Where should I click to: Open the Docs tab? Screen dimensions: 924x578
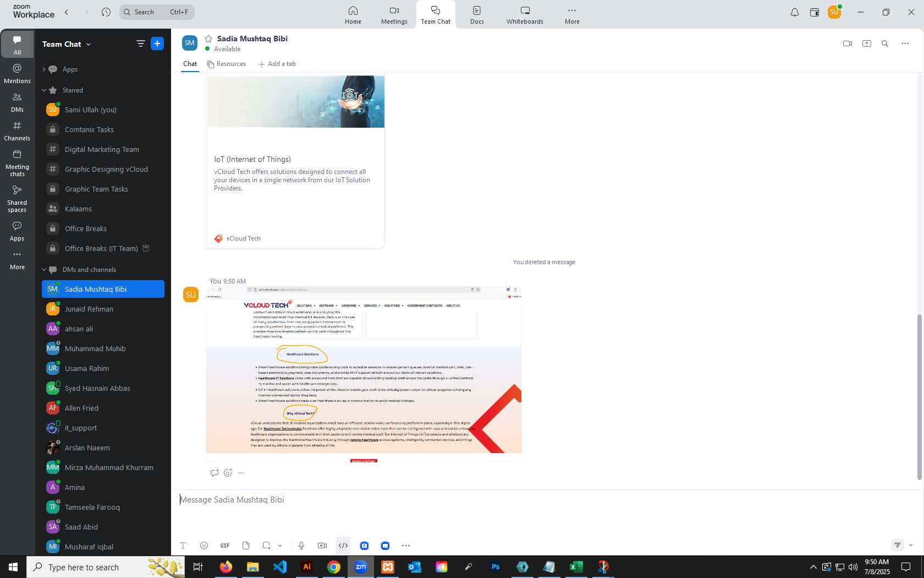[477, 15]
